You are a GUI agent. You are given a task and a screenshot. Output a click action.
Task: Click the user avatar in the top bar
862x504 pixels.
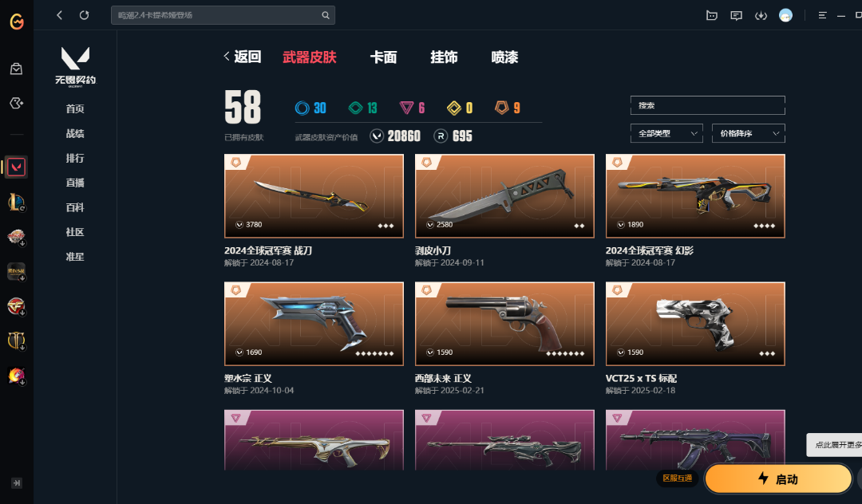point(785,15)
